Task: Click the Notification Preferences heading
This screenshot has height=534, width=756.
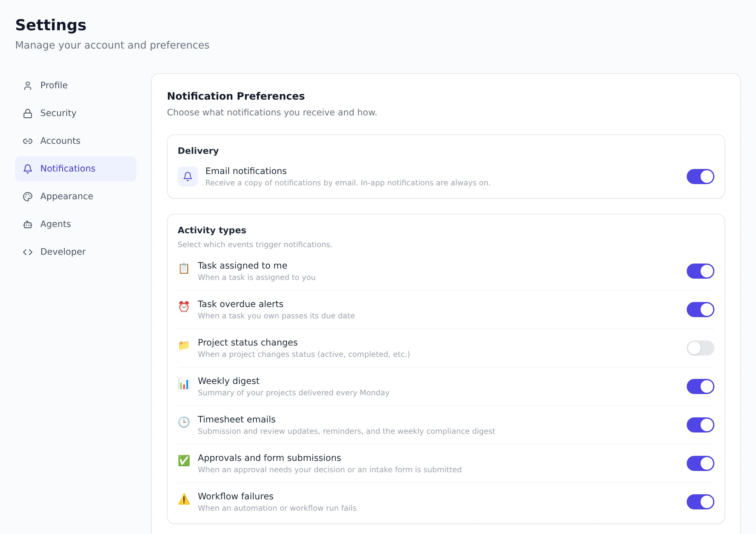Action: point(236,96)
